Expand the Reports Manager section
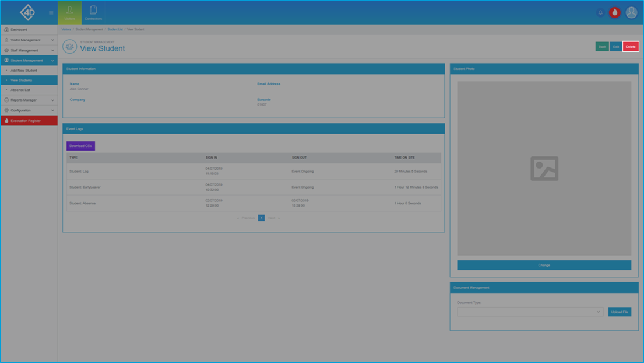Screen dimensions: 644x363 pos(29,100)
